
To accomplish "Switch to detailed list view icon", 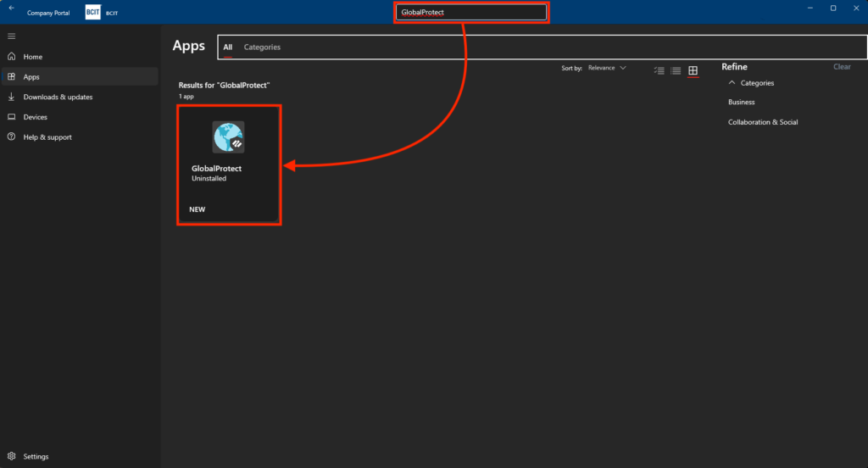I will tap(659, 70).
